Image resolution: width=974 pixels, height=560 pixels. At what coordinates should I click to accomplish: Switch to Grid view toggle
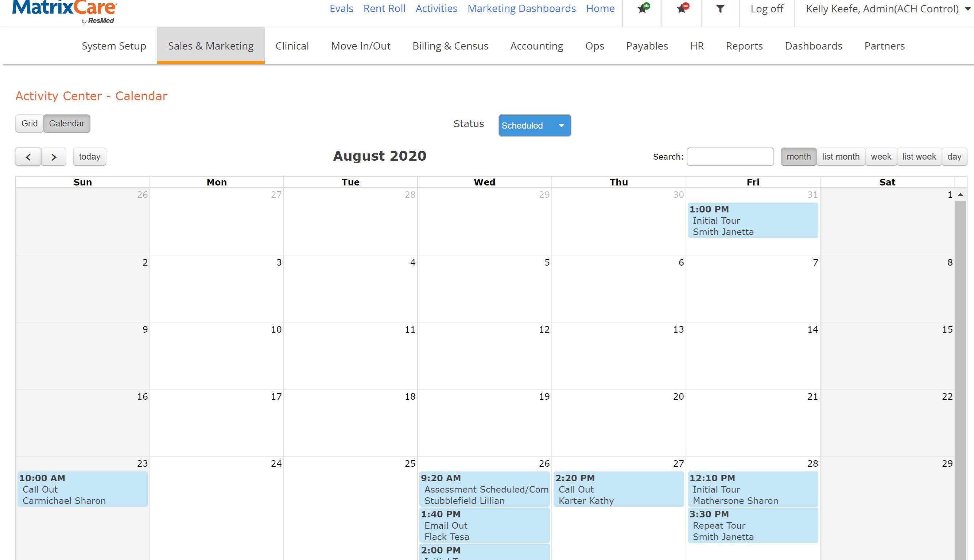pos(29,124)
